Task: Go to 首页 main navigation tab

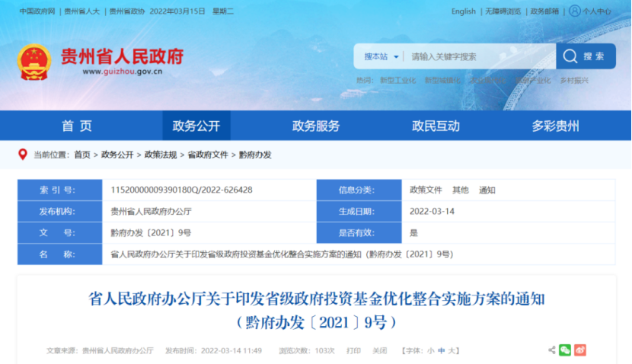Action: [77, 126]
